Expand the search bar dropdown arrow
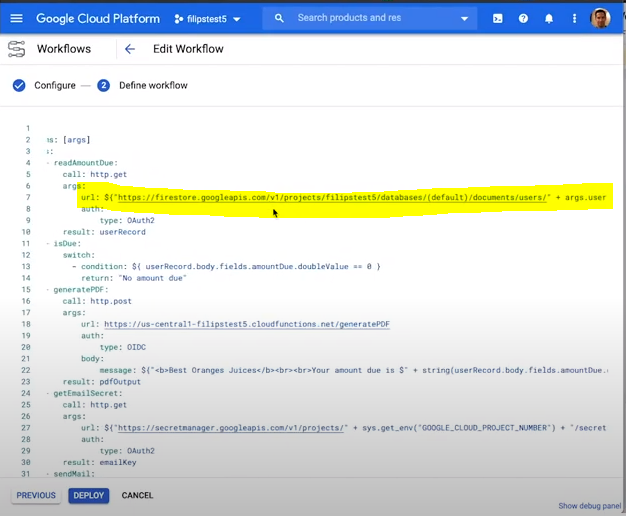This screenshot has width=626, height=516. coord(464,18)
